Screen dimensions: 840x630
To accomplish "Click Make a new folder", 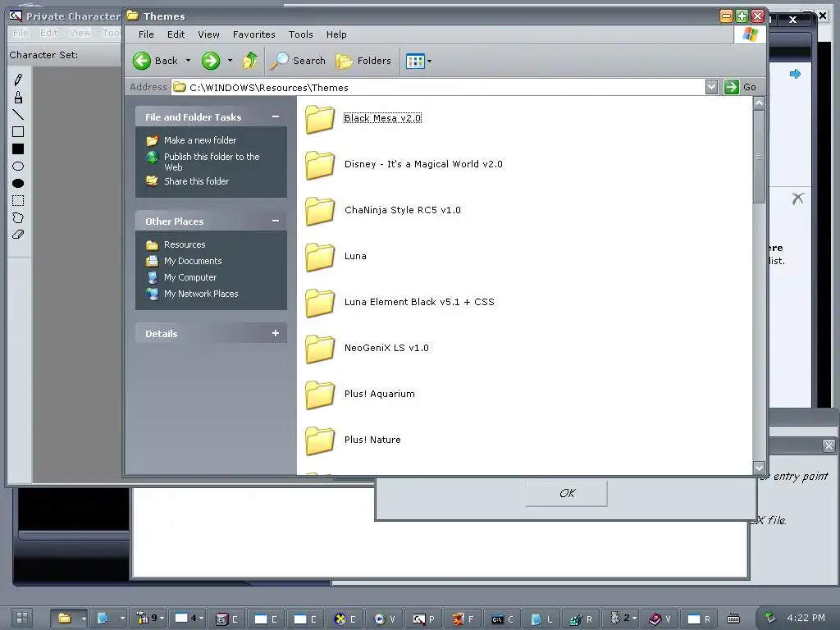I will 200,140.
